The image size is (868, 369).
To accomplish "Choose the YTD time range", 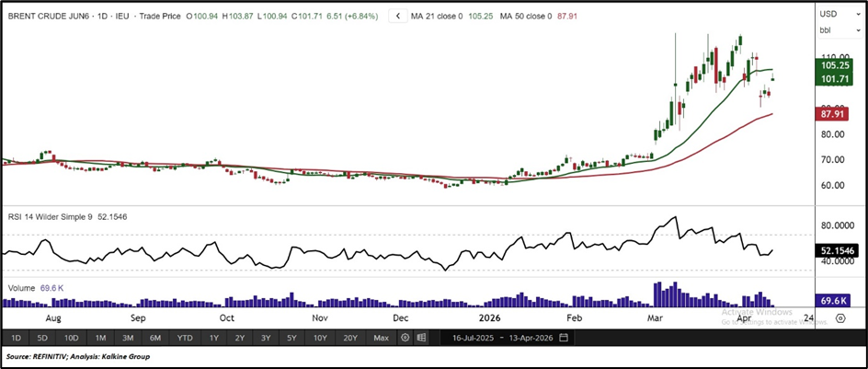I will (x=185, y=338).
